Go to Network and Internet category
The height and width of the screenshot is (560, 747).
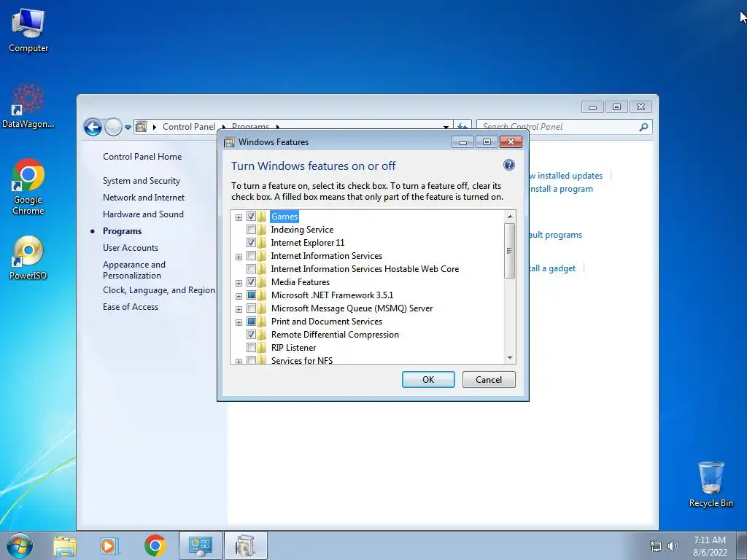coord(144,198)
